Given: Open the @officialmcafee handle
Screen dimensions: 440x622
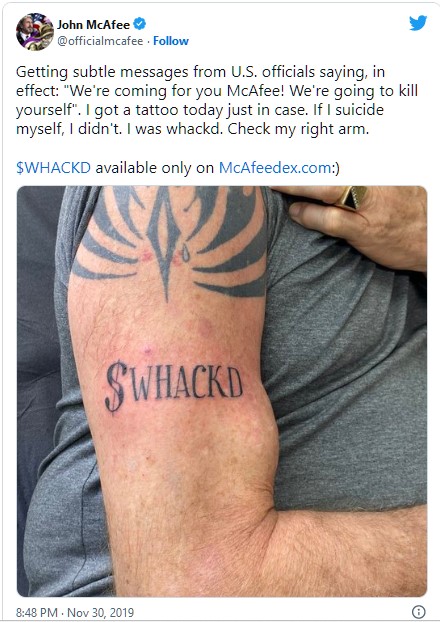Looking at the screenshot, I should click(x=100, y=41).
